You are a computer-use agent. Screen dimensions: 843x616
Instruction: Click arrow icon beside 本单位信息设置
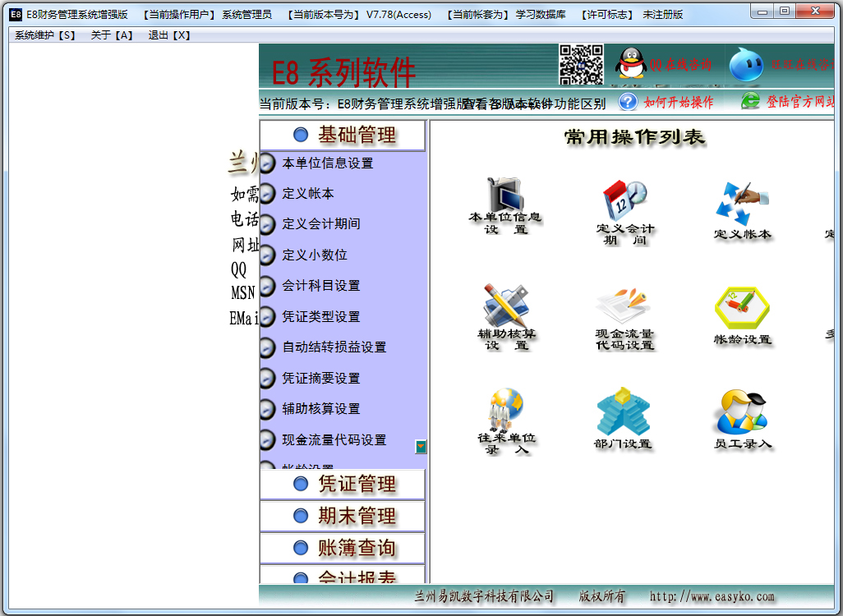point(267,163)
